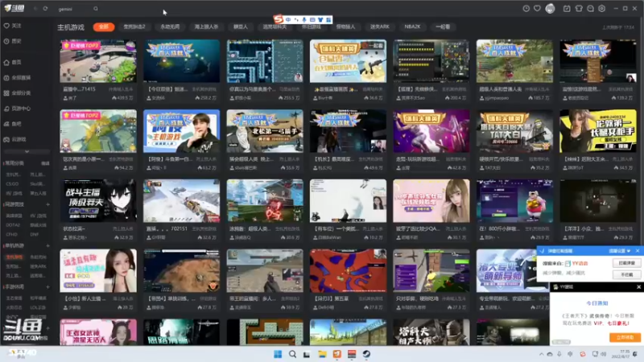Open the calendar check-in icon in title bar
644x362 pixels.
tap(567, 9)
